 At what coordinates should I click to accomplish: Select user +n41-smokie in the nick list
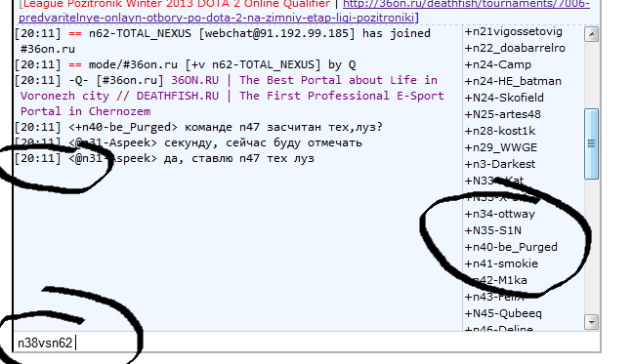click(x=501, y=263)
